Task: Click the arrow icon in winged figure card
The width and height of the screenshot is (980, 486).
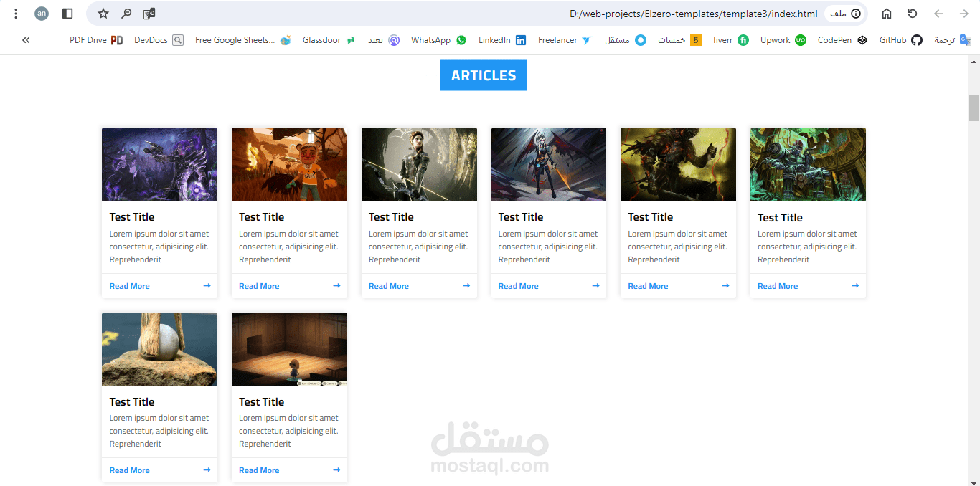Action: pyautogui.click(x=595, y=285)
